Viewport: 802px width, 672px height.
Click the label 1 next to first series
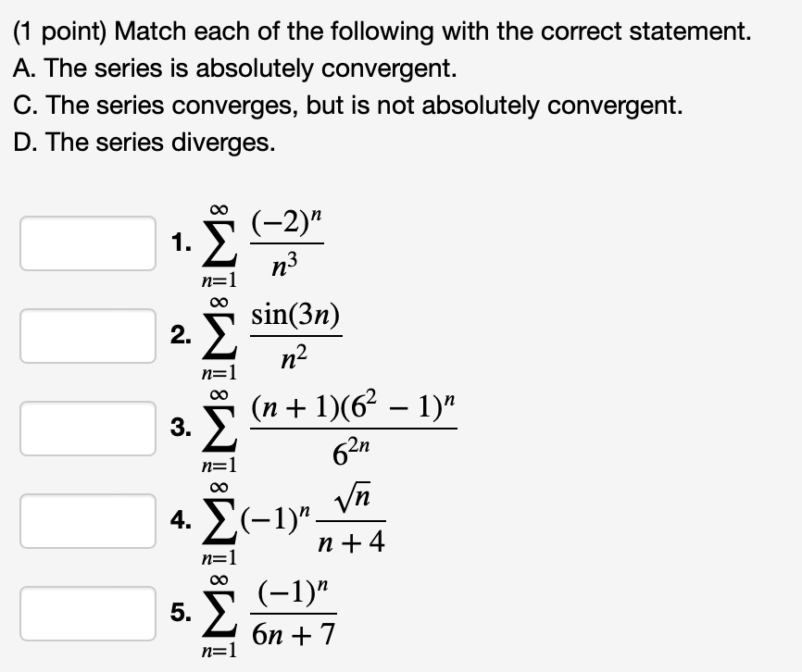[x=179, y=243]
